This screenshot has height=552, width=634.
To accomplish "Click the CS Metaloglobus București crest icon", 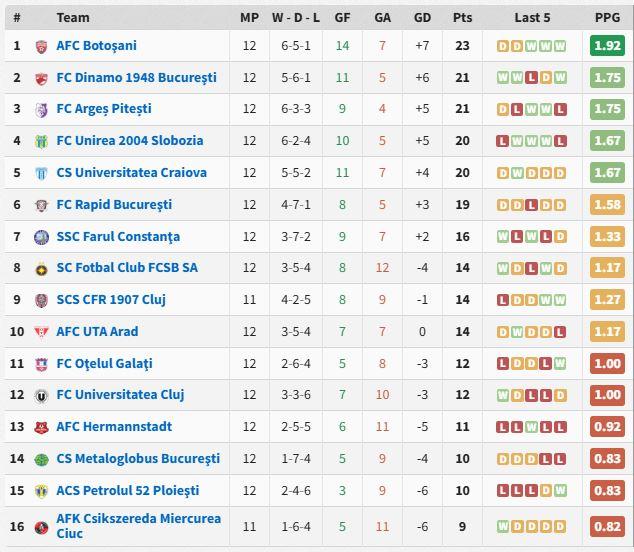I will (41, 459).
